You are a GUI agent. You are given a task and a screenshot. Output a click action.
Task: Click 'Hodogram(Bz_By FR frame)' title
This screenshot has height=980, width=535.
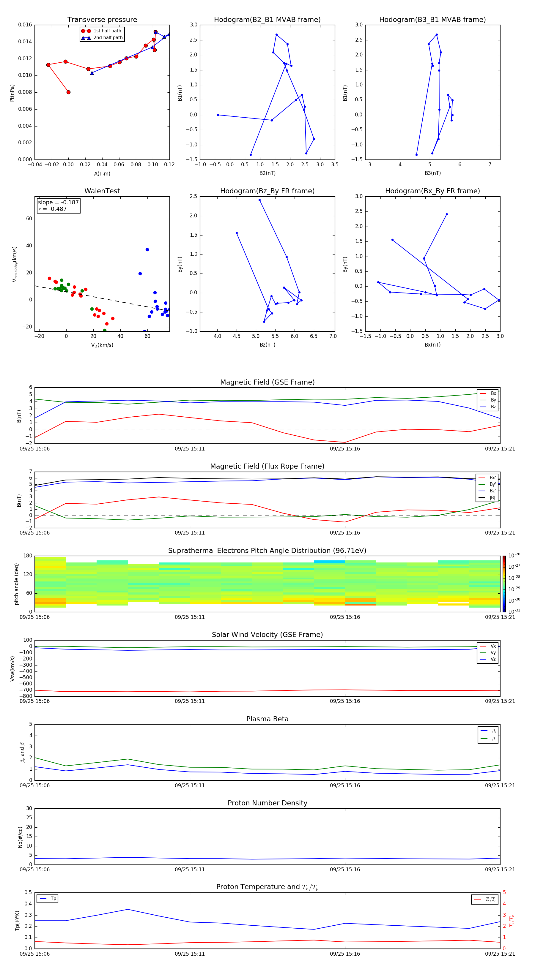point(267,191)
